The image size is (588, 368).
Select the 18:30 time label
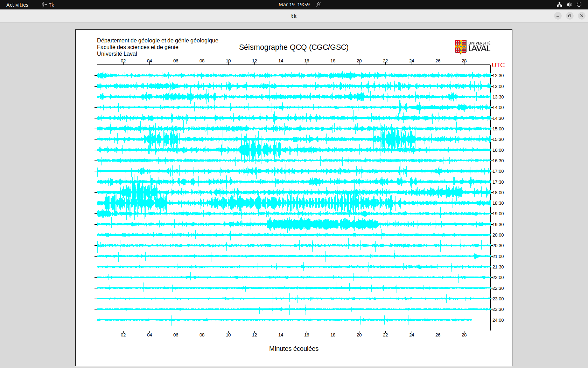pos(498,203)
